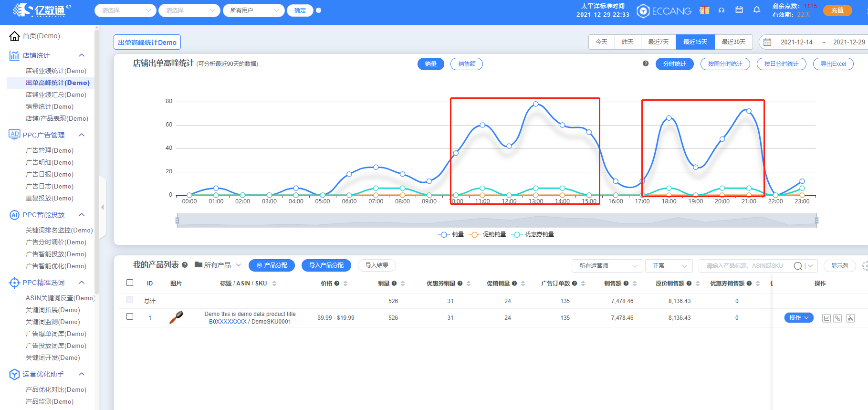This screenshot has height=410, width=868.
Task: Switch to 按周分时统计 view
Action: pos(725,64)
